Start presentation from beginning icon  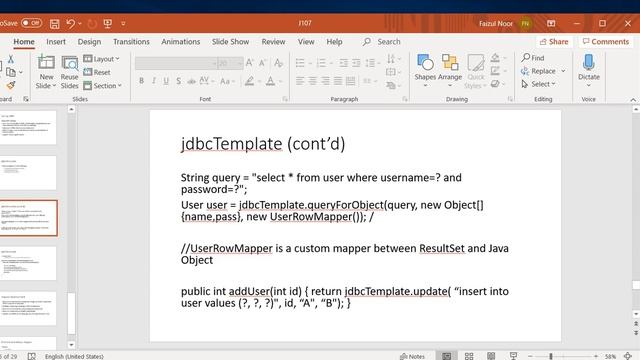coord(108,24)
